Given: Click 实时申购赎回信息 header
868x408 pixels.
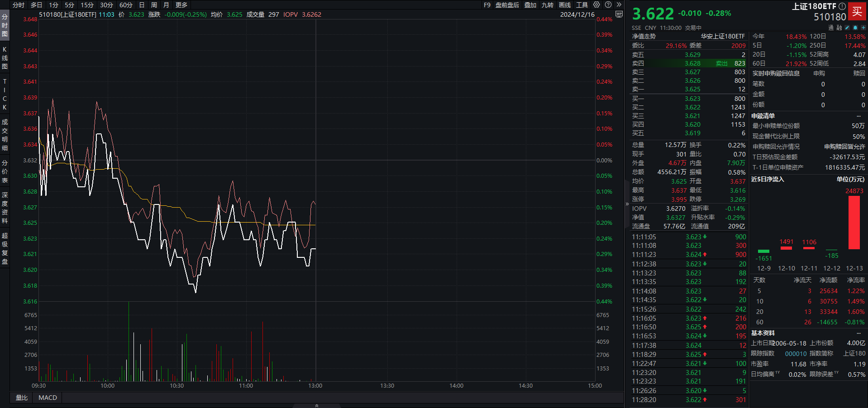Looking at the screenshot, I should 776,73.
